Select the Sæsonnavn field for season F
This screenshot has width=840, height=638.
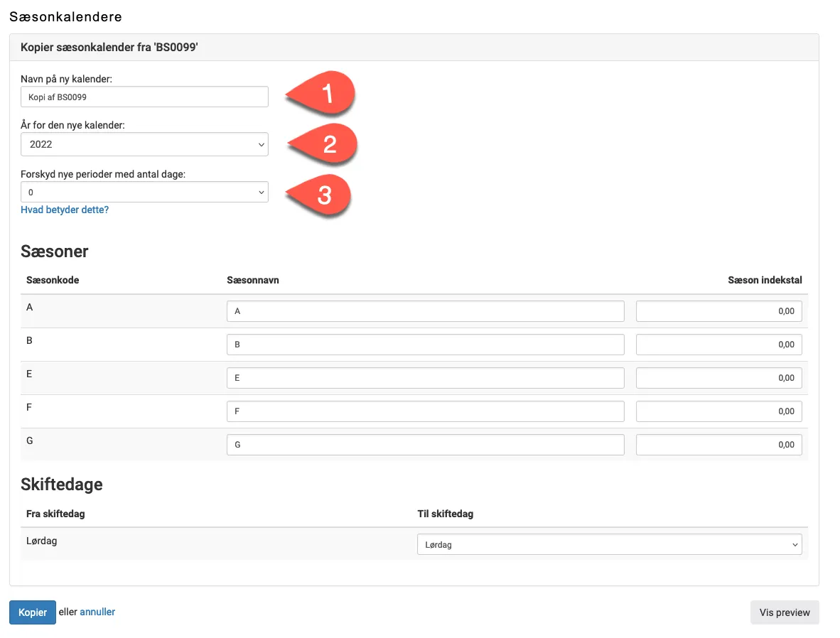(425, 411)
